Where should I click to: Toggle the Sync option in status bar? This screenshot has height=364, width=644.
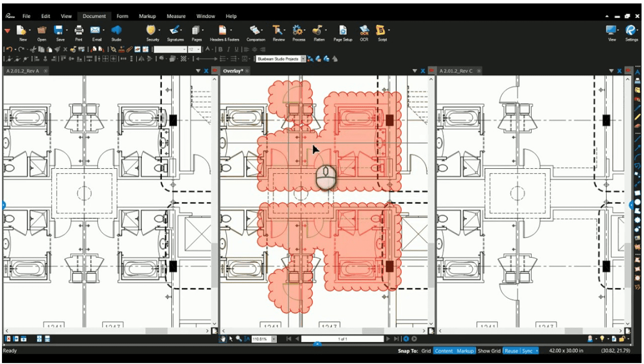[527, 351]
